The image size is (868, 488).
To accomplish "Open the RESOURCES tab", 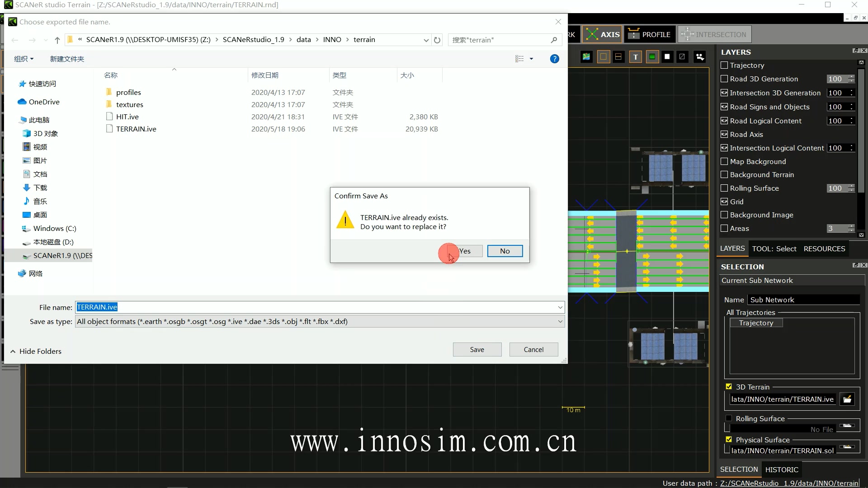I will coord(824,249).
